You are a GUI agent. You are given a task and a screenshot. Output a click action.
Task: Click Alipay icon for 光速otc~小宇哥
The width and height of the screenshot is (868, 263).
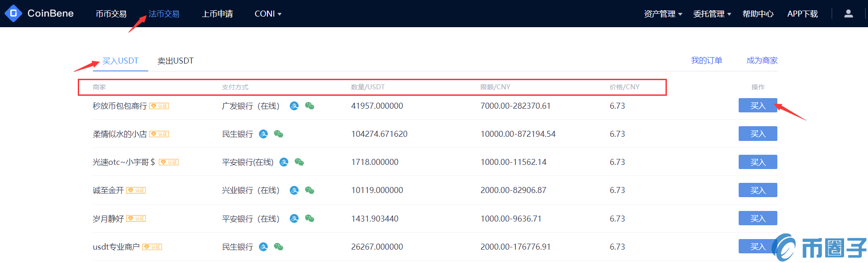click(x=284, y=162)
